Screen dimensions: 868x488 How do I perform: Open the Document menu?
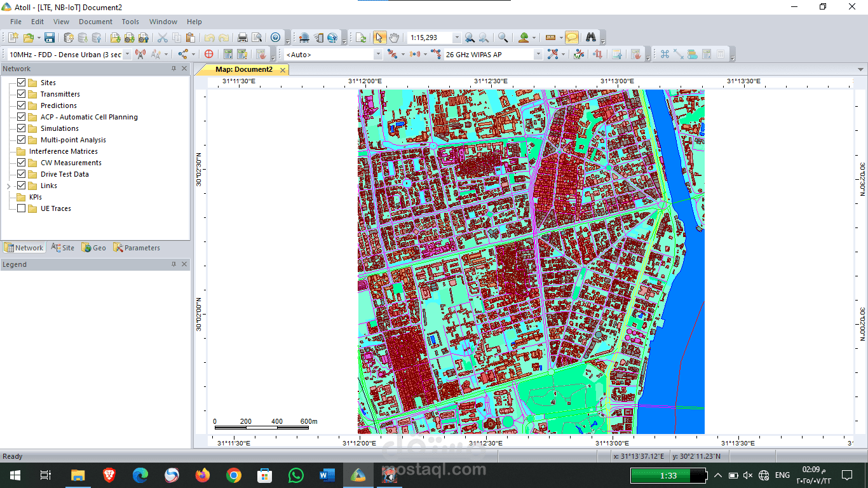click(x=95, y=22)
